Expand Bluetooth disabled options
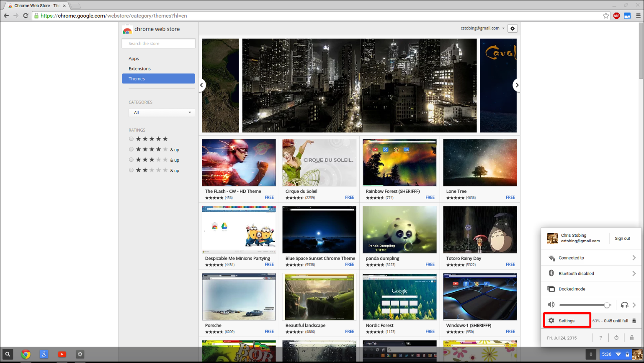644x363 pixels. click(x=591, y=273)
